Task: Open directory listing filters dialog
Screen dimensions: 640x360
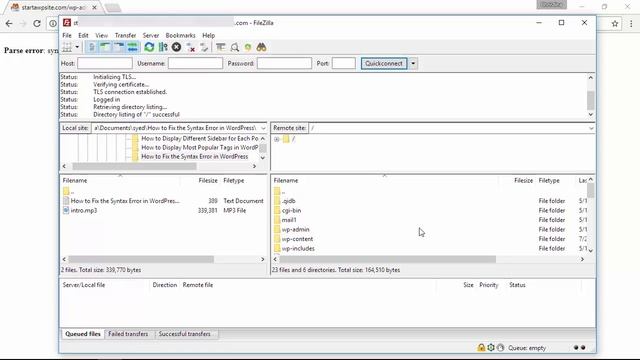Action: pos(221,47)
